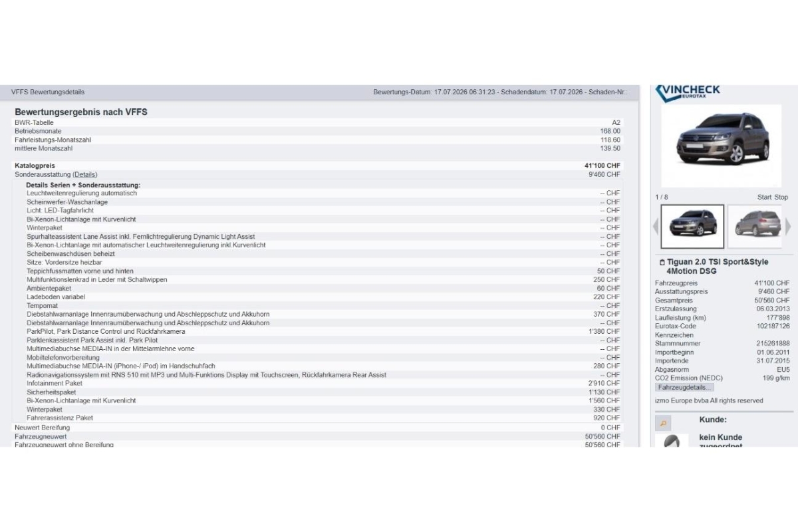Viewport: 798px width, 532px height.
Task: Click the Erstzulassung date 06.03.2013
Action: click(773, 309)
